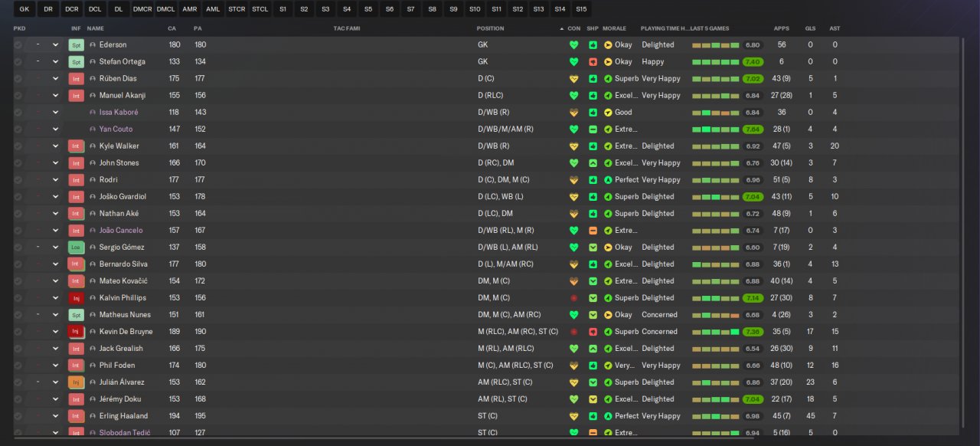
Task: Click Yan Couto's match sharpness icon
Action: pos(593,129)
